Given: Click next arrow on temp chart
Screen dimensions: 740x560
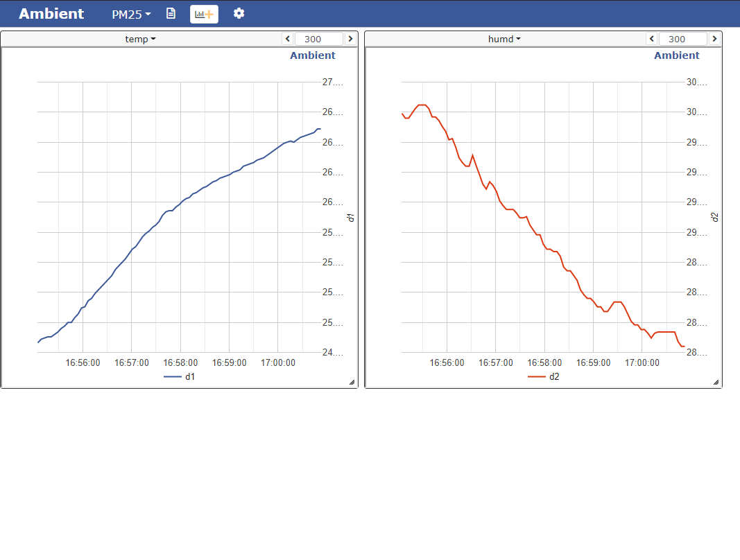Looking at the screenshot, I should [350, 39].
